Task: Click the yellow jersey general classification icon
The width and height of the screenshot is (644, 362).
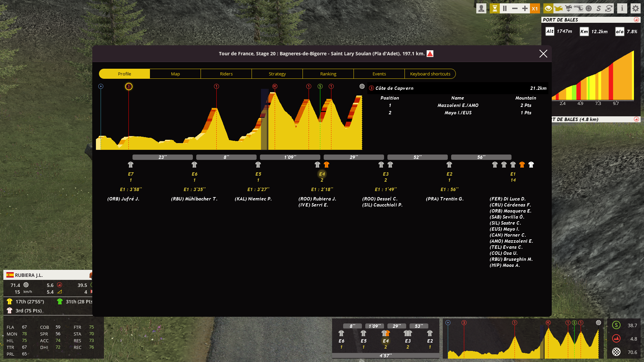Action: 9,301
